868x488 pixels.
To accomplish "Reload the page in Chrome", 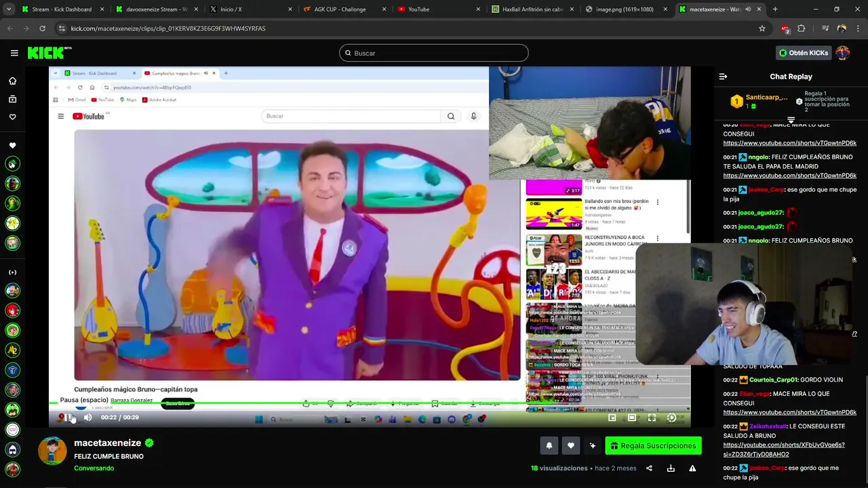I will [x=42, y=28].
